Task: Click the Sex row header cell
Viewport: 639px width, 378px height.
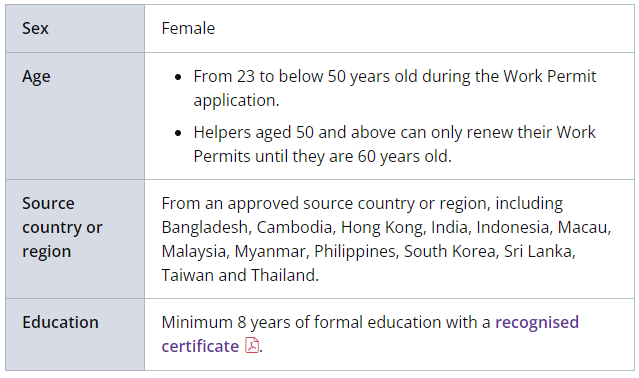Action: [x=75, y=29]
